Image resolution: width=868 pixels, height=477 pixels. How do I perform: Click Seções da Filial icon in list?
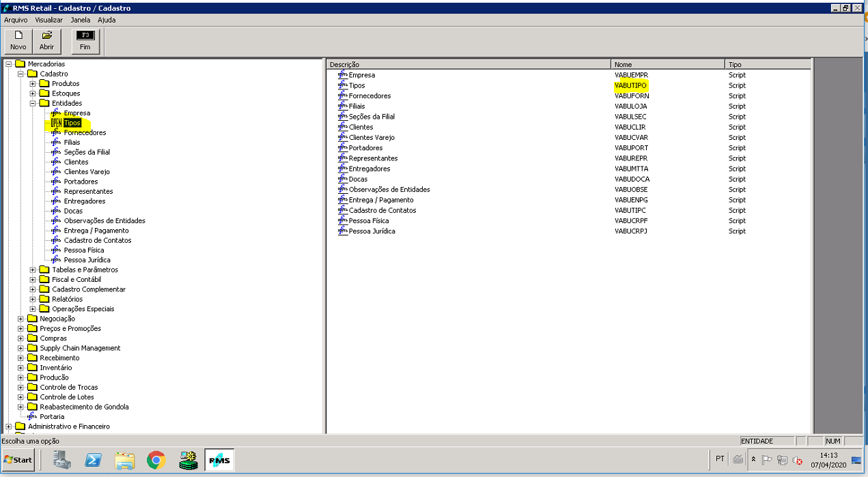point(343,117)
